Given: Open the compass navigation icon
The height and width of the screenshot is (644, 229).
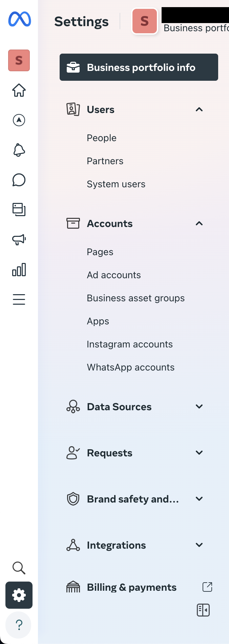Looking at the screenshot, I should (19, 120).
